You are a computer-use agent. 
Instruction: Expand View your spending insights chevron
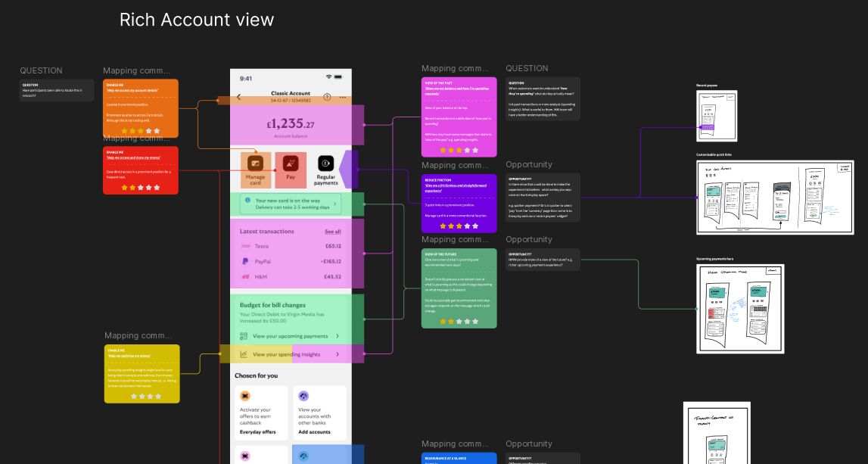pyautogui.click(x=338, y=354)
